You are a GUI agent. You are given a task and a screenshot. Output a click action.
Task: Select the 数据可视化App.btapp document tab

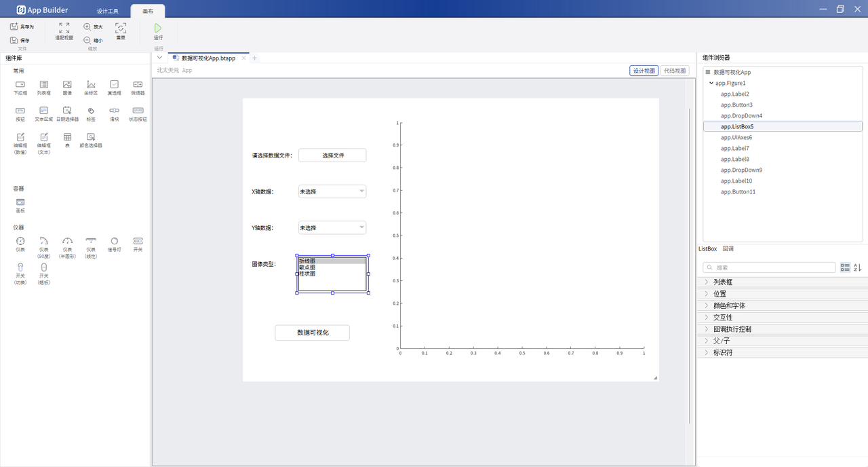pos(209,58)
